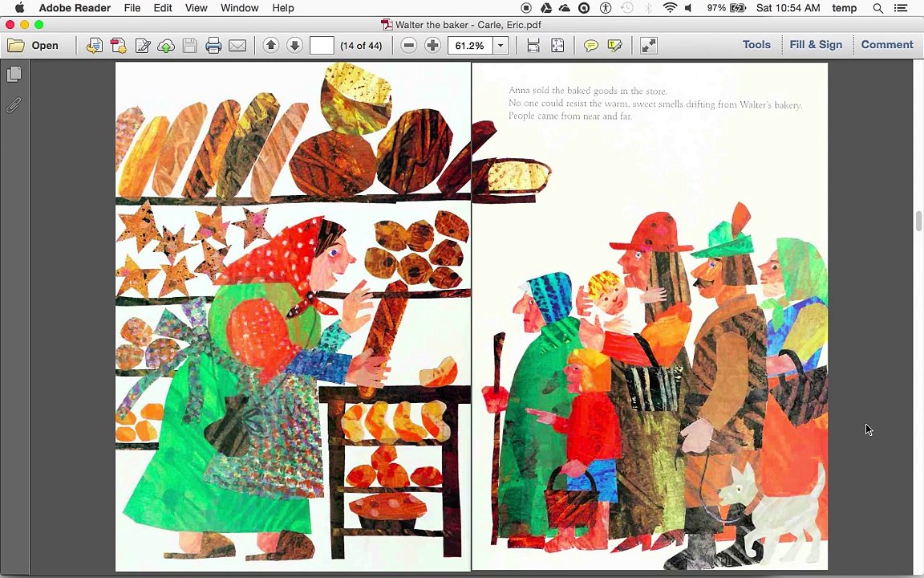This screenshot has width=924, height=578.
Task: Click the cloud upload icon
Action: coord(166,46)
